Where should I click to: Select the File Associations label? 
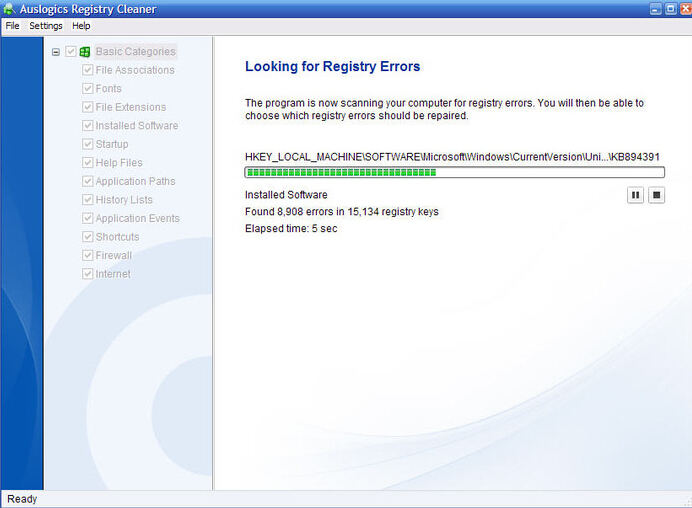point(135,70)
